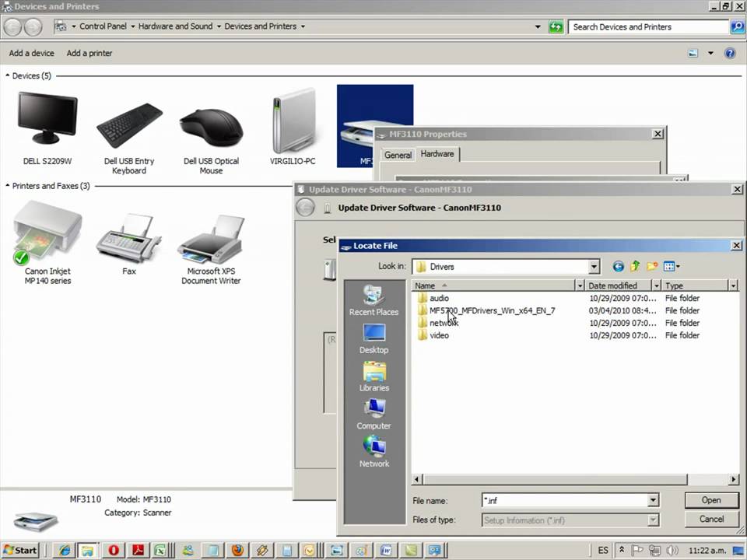Viewport: 747px width, 560px height.
Task: Select the Dell USB Optical Mouse device
Action: point(211,141)
